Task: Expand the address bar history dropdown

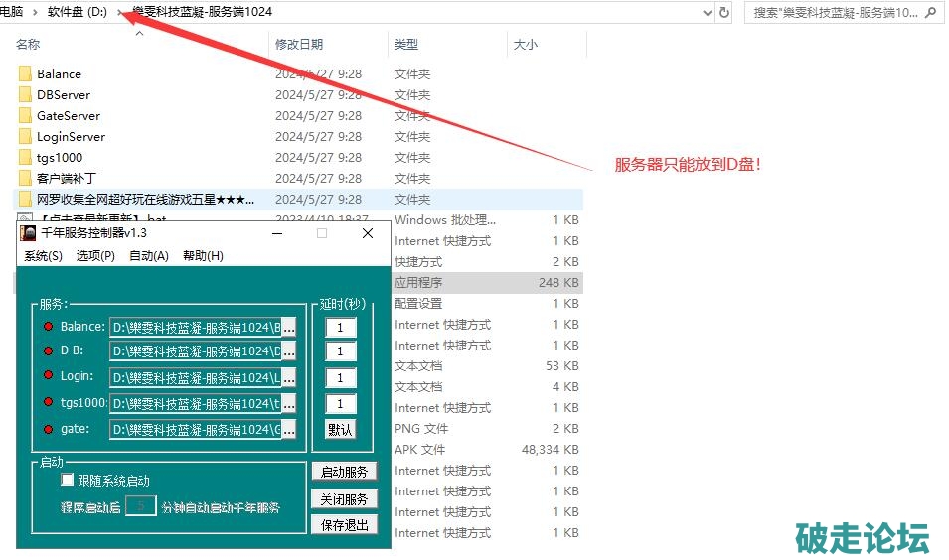Action: (707, 13)
